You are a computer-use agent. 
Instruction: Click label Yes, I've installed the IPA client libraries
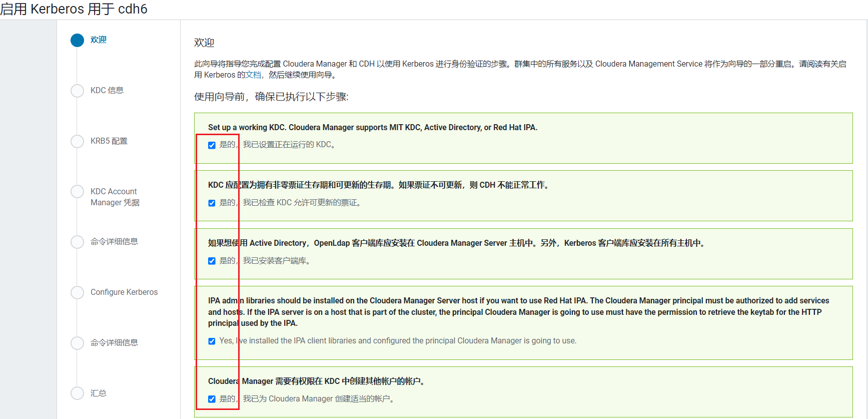click(x=398, y=340)
